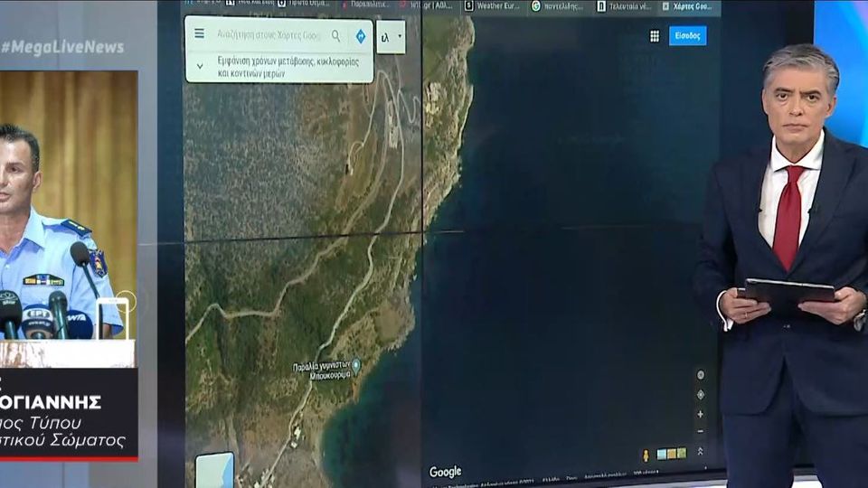
Task: Click the imagery thumbnails strip beside pegman
Action: point(672,454)
